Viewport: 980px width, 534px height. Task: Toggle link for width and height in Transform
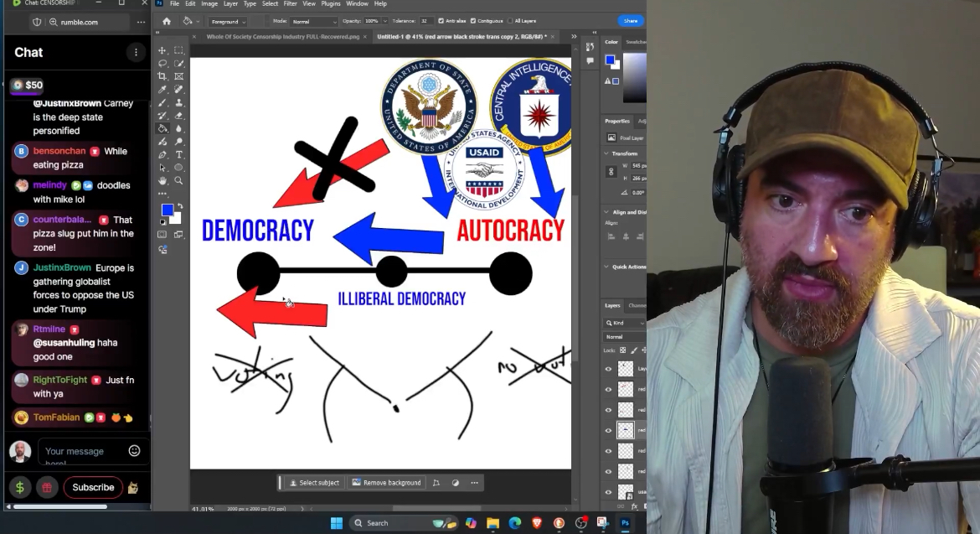(x=611, y=172)
